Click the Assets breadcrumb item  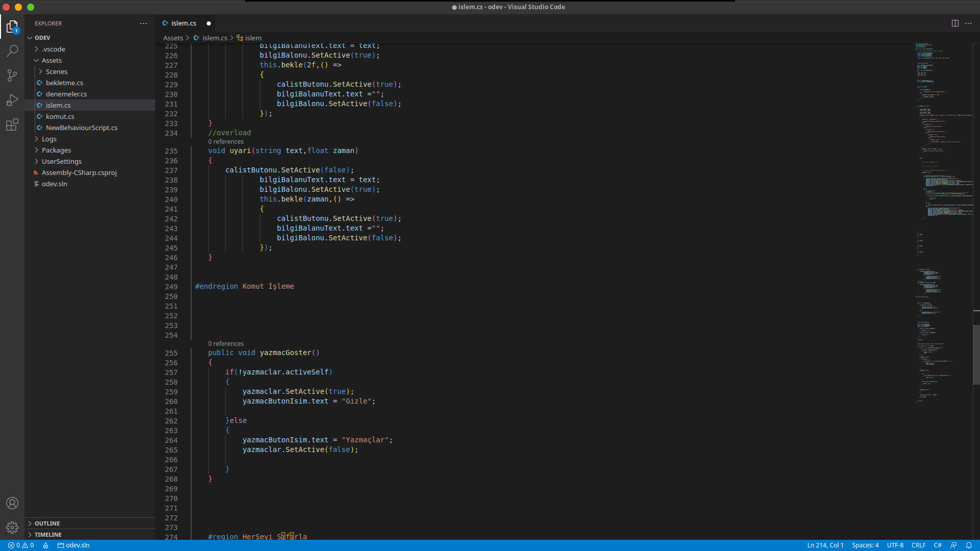click(173, 38)
